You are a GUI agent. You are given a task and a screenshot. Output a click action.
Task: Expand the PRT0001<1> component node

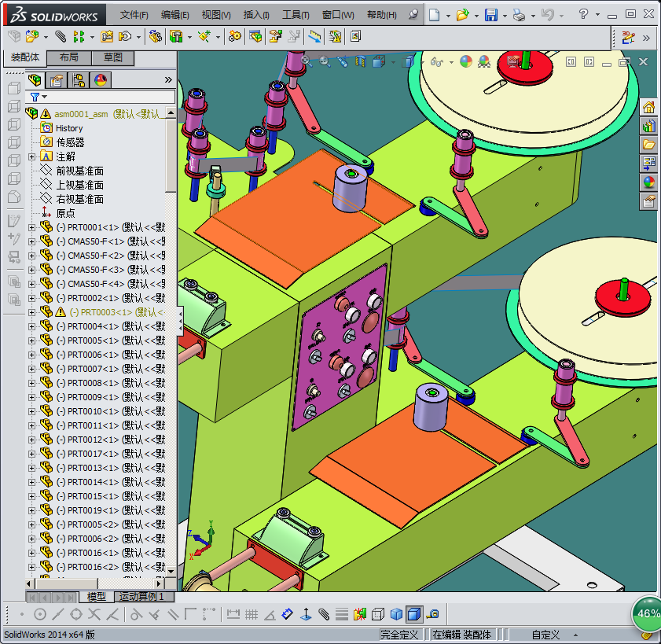31,228
